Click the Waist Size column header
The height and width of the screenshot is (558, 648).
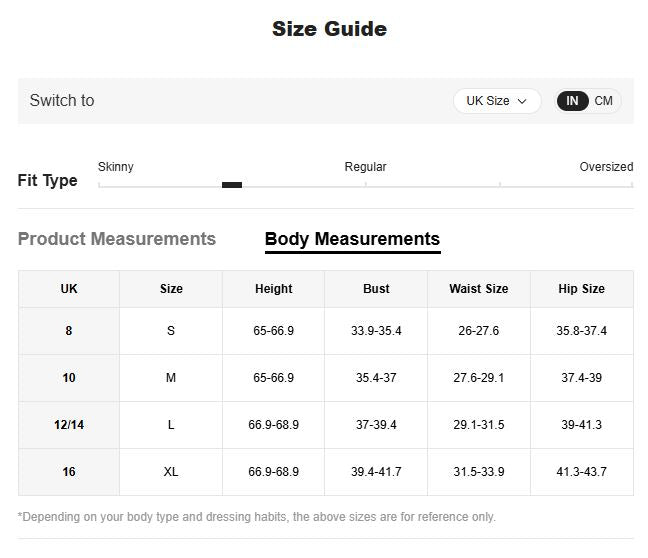[x=478, y=289]
